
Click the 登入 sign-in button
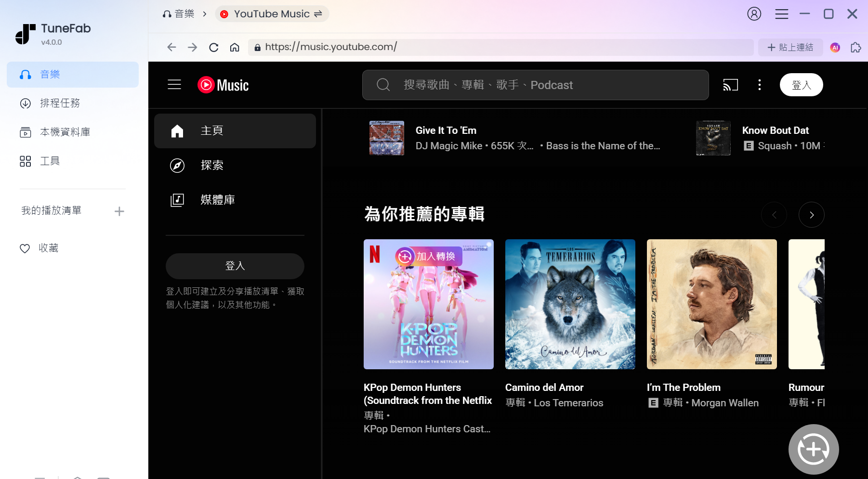click(235, 266)
